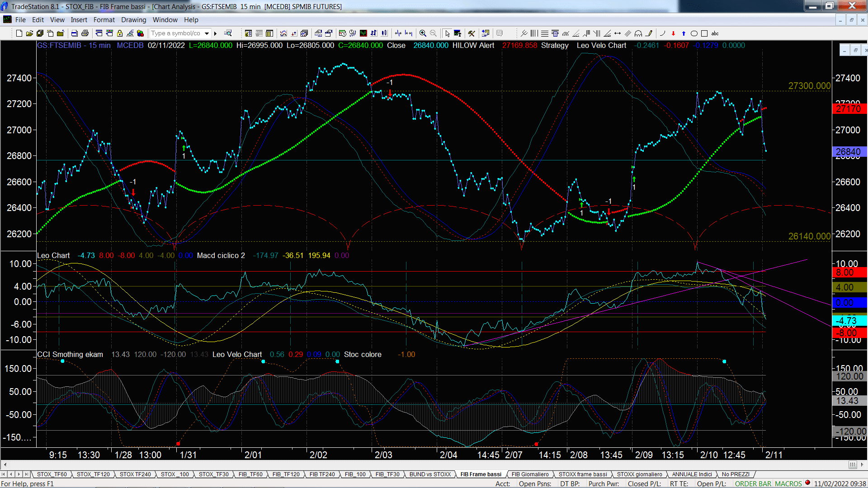868x488 pixels.
Task: Select the abc text drawing tool
Action: 715,33
